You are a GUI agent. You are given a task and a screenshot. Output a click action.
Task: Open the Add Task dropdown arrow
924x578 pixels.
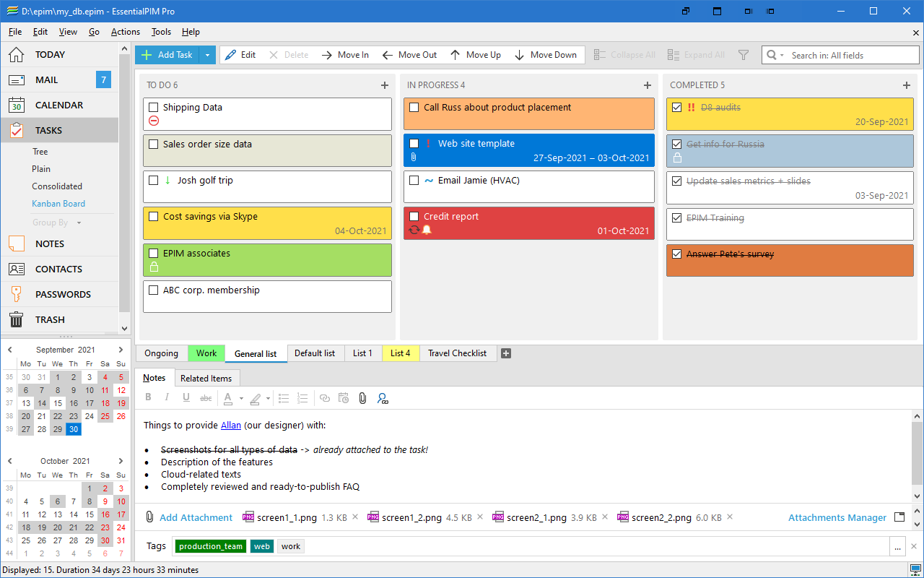(x=207, y=54)
